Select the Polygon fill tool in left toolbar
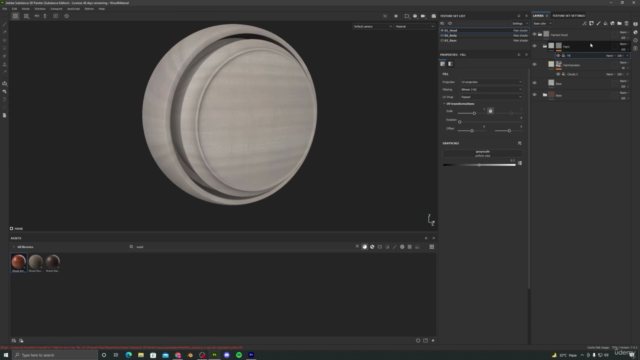The image size is (640, 360). tap(5, 48)
